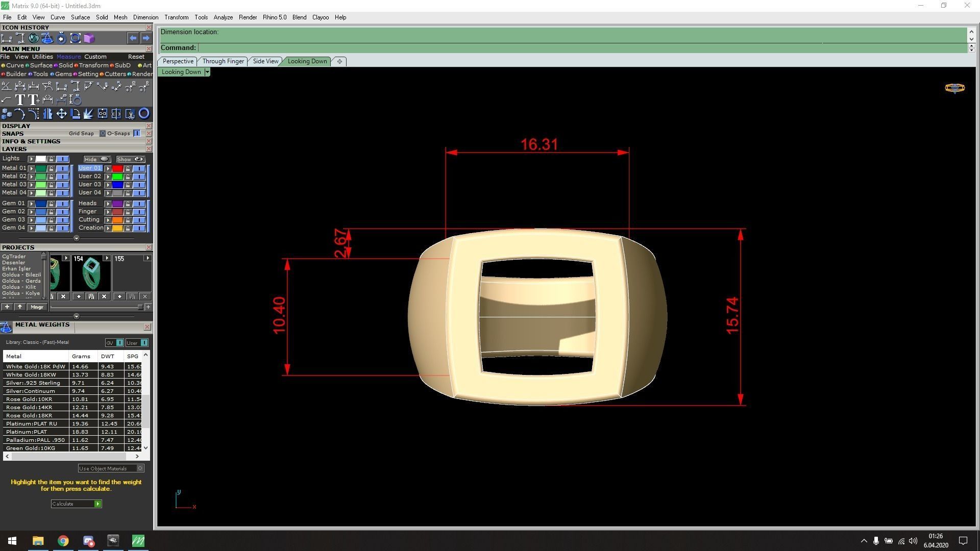Toggle User switch in Metal Weights
The image size is (980, 551).
[144, 342]
